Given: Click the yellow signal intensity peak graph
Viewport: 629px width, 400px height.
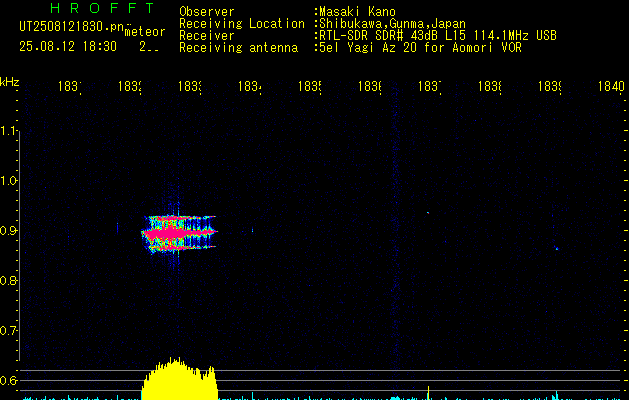Looking at the screenshot, I should (180, 379).
